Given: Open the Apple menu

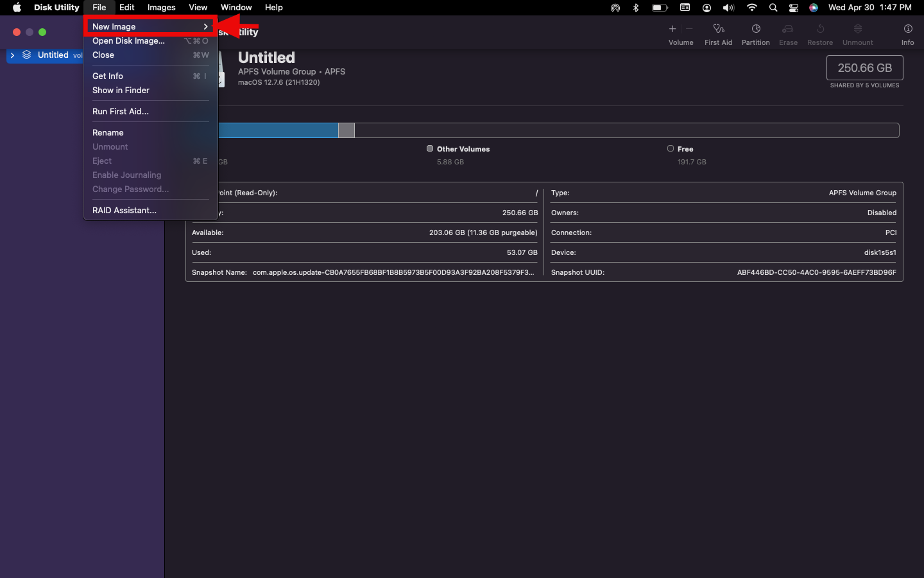Looking at the screenshot, I should [17, 8].
